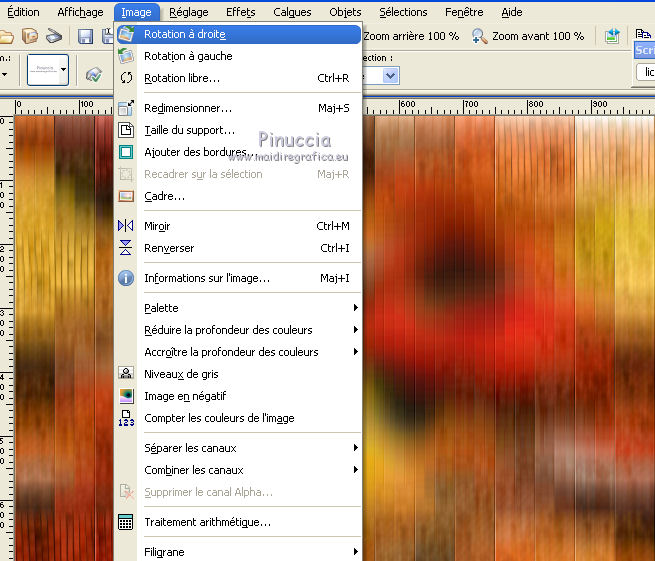Screen dimensions: 655x561
Task: Click the 123 count colors icon
Action: tap(126, 418)
